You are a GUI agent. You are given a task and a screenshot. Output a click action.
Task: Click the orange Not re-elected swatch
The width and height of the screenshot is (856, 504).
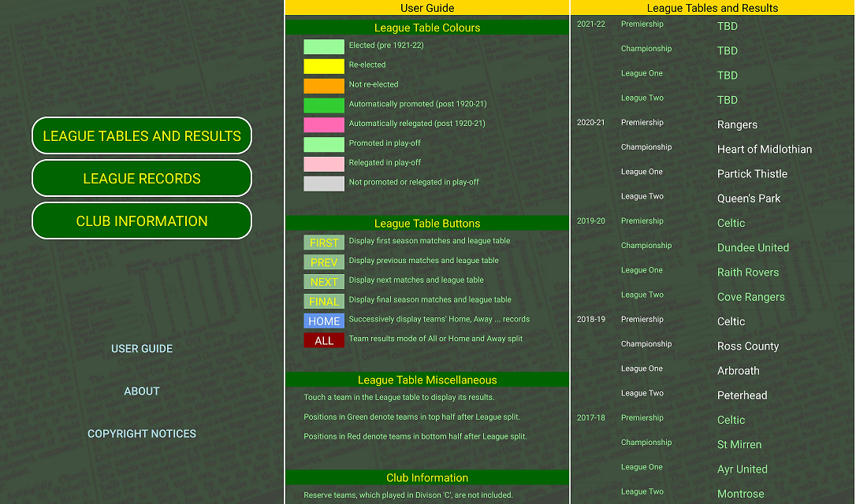pos(324,86)
